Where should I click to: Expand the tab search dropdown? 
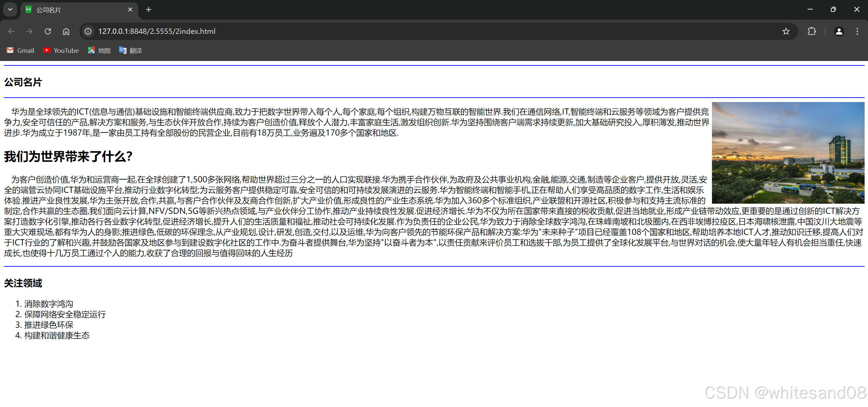[10, 9]
